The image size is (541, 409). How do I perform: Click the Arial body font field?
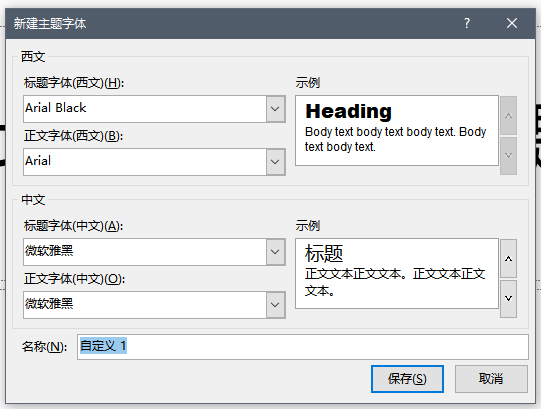(x=145, y=162)
